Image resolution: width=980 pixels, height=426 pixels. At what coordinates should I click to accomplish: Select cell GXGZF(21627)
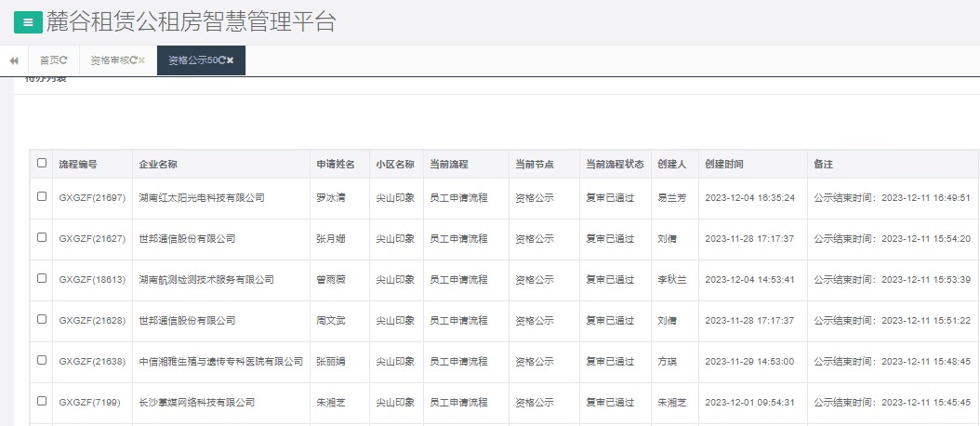(92, 239)
